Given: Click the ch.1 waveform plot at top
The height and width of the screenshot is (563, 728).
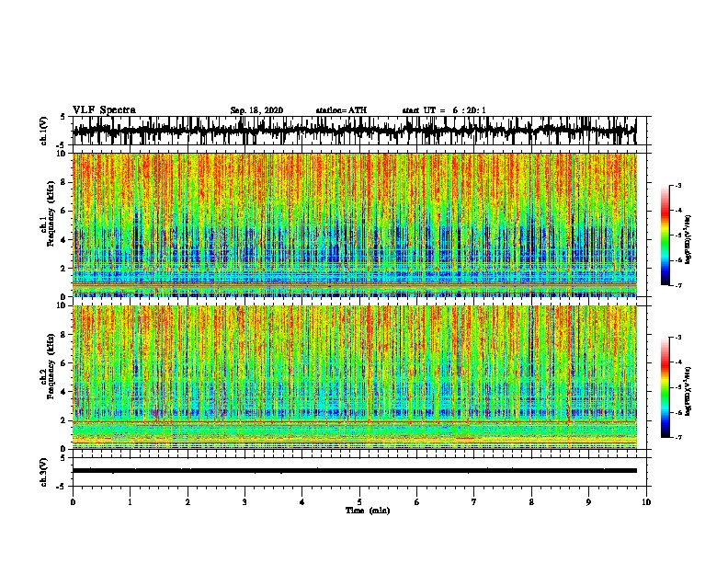Looking at the screenshot, I should pyautogui.click(x=354, y=131).
